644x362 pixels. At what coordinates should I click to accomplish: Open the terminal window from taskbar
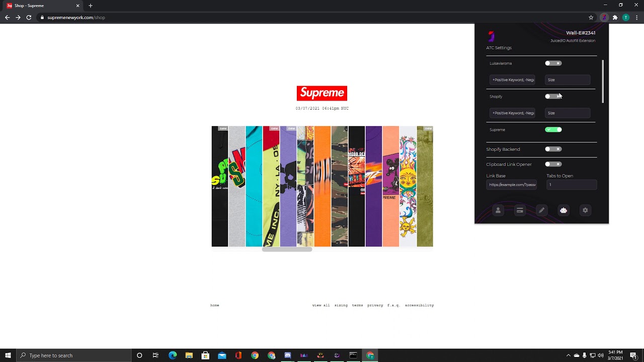pyautogui.click(x=353, y=355)
